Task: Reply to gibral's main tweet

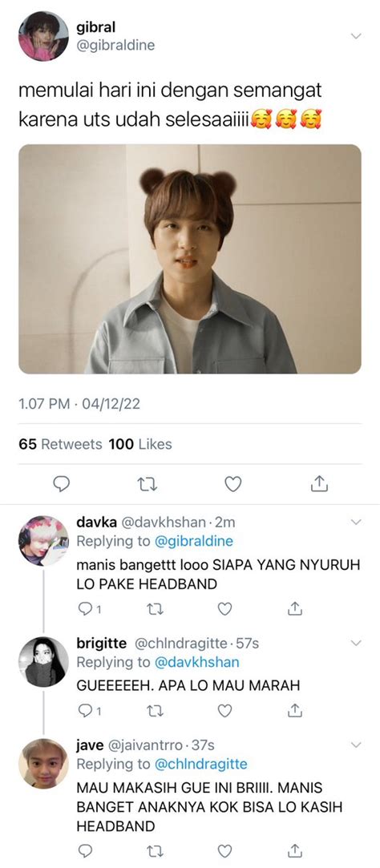Action: 62,484
